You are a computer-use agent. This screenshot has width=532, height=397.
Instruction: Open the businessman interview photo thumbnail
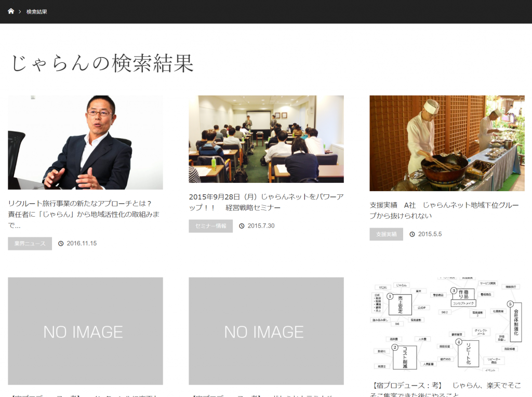point(86,142)
